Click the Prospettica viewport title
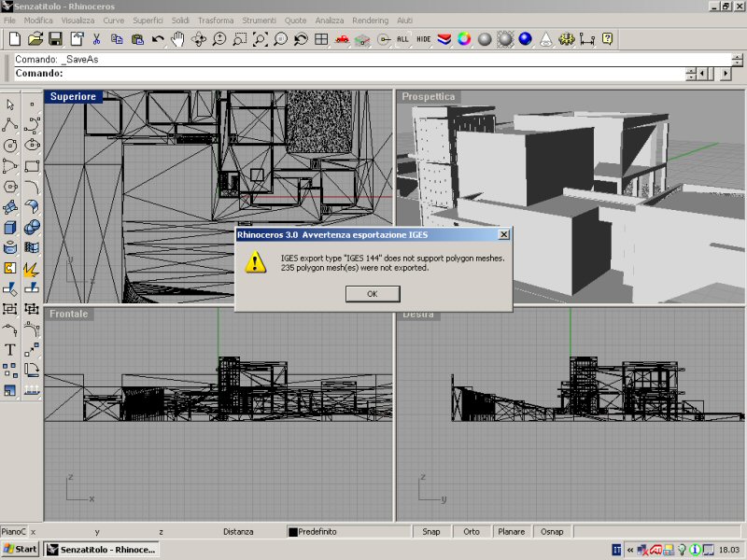This screenshot has width=747, height=560. click(x=428, y=96)
